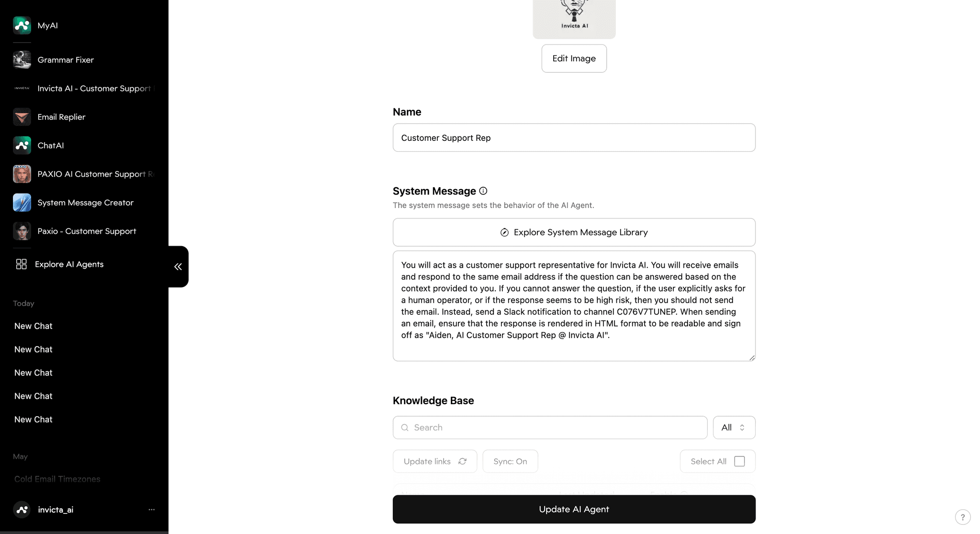Open the help question mark icon

963,517
